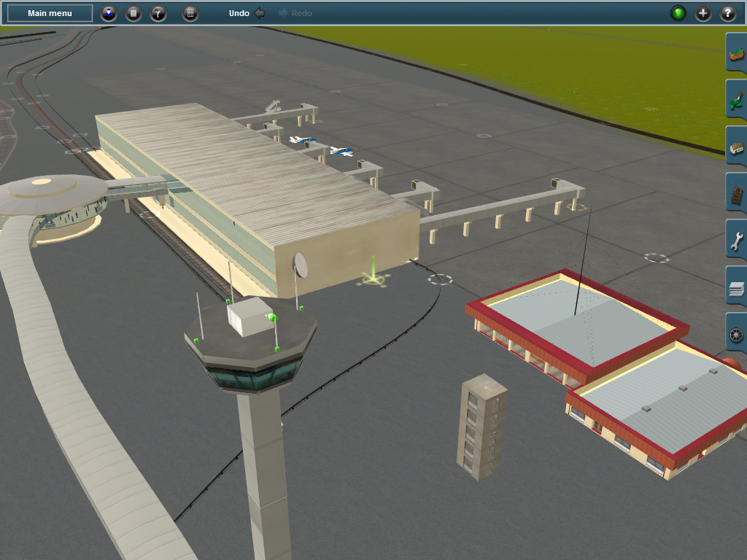Click the greyed-out Redo button
The height and width of the screenshot is (560, 747).
[x=295, y=13]
